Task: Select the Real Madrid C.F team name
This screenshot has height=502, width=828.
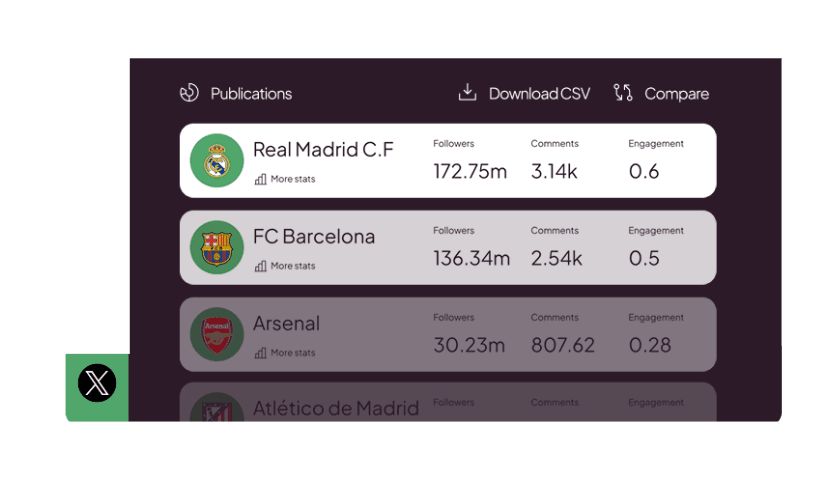Action: click(323, 150)
